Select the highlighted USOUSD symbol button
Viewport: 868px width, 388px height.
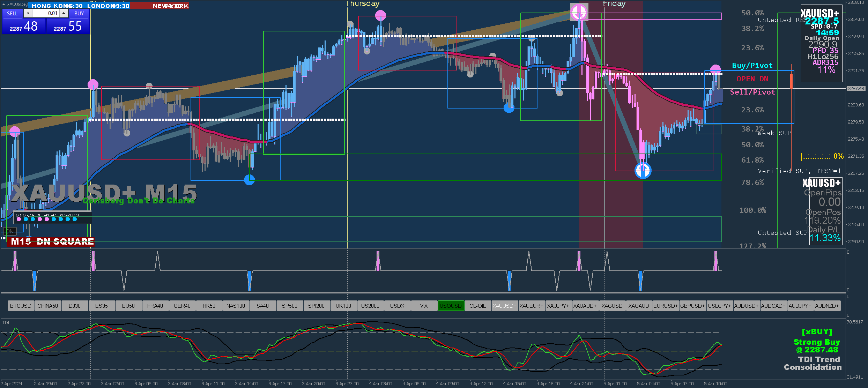(x=451, y=306)
